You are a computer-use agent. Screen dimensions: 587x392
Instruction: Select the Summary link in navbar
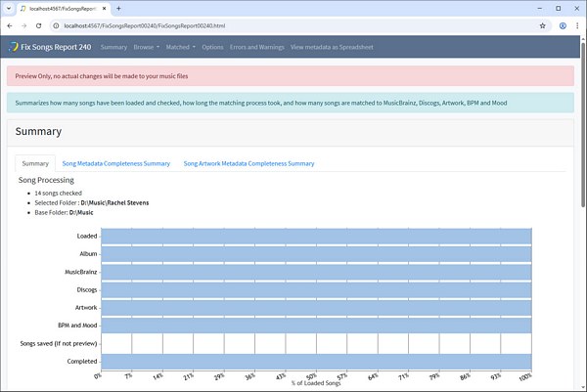[x=113, y=47]
